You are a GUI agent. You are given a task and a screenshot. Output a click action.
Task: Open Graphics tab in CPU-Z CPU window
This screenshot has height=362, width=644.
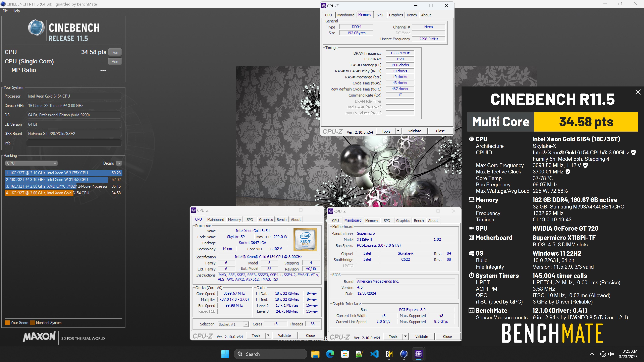point(266,220)
